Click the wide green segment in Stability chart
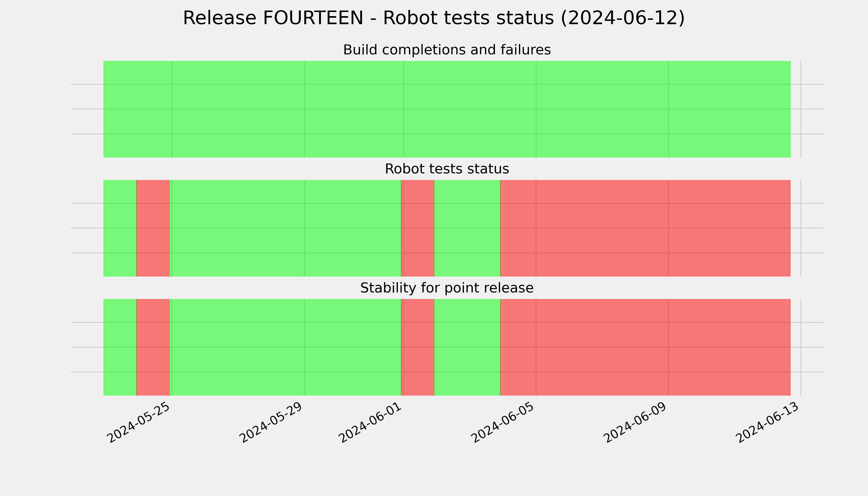868x496 pixels. 285,347
